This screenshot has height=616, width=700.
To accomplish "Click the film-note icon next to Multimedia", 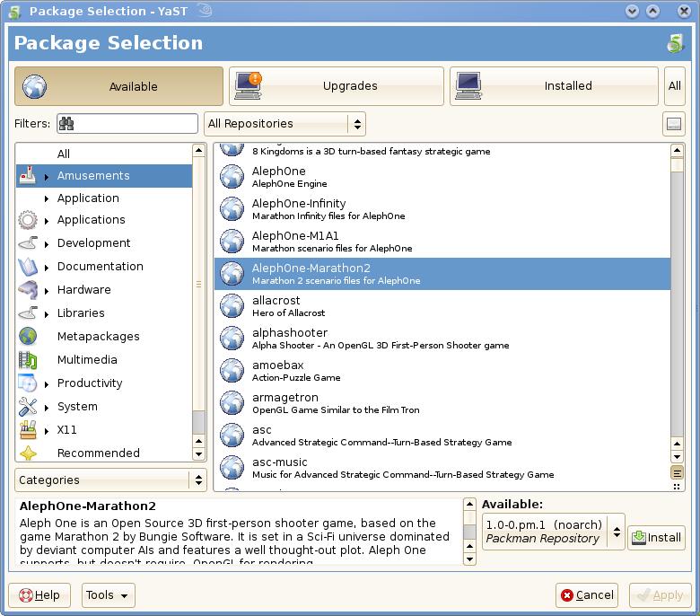I will pyautogui.click(x=28, y=360).
